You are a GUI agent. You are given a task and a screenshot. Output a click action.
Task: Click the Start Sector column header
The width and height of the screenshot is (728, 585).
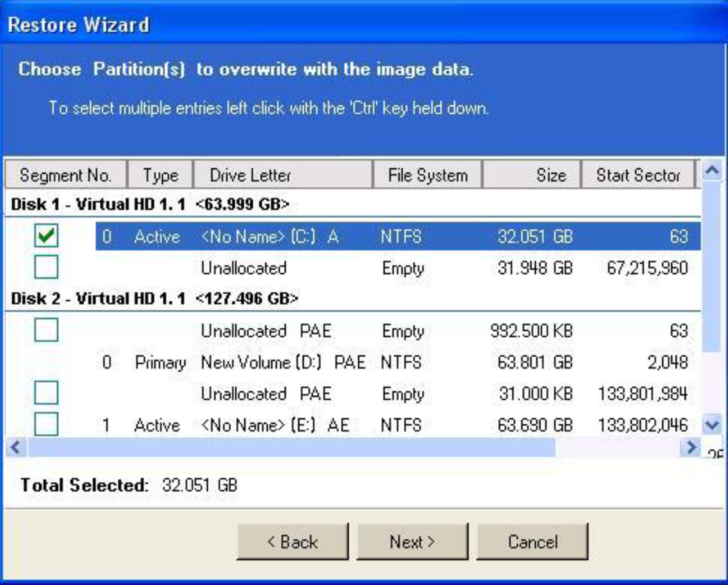click(637, 175)
